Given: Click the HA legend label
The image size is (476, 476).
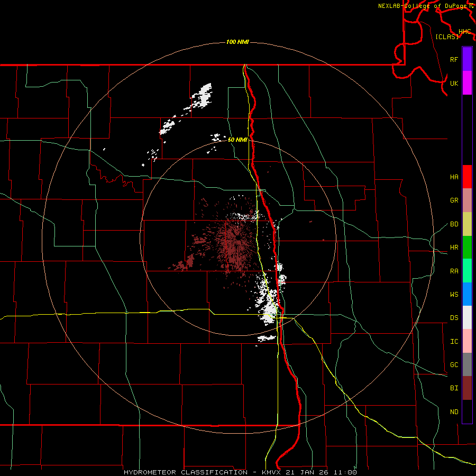Looking at the screenshot, I should pyautogui.click(x=454, y=177).
